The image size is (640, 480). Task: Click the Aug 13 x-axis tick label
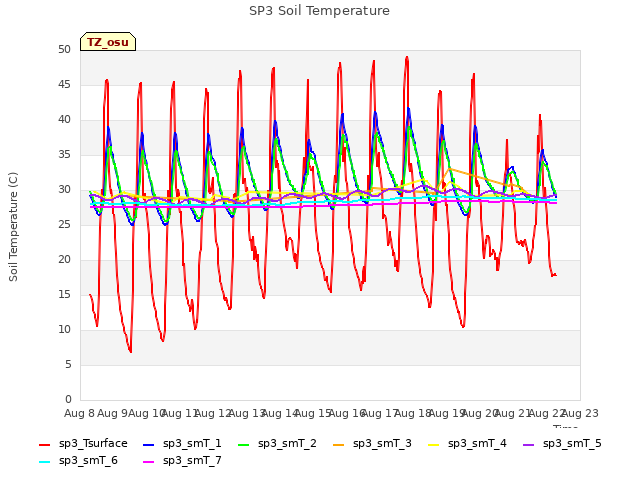coord(247,413)
